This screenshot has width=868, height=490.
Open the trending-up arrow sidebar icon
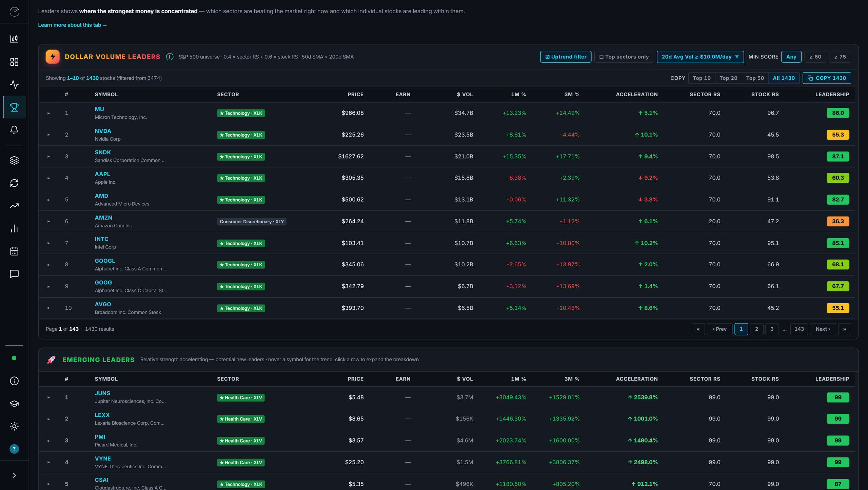pyautogui.click(x=14, y=206)
